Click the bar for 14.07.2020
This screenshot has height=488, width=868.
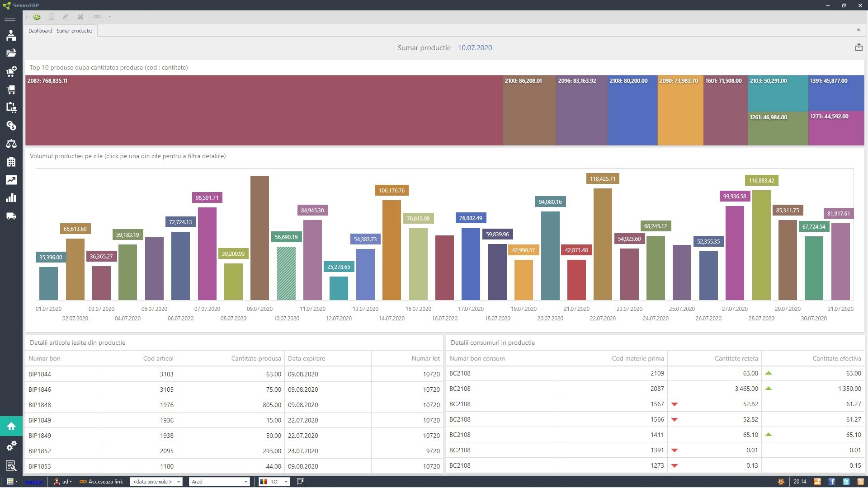tap(392, 250)
